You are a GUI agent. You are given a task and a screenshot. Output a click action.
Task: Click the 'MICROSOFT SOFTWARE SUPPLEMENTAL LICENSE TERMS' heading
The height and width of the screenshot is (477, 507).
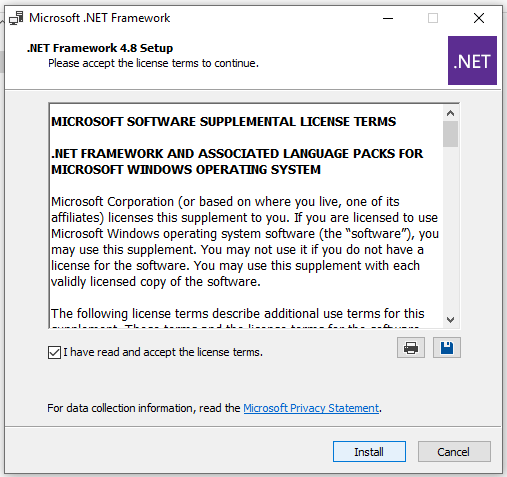224,122
